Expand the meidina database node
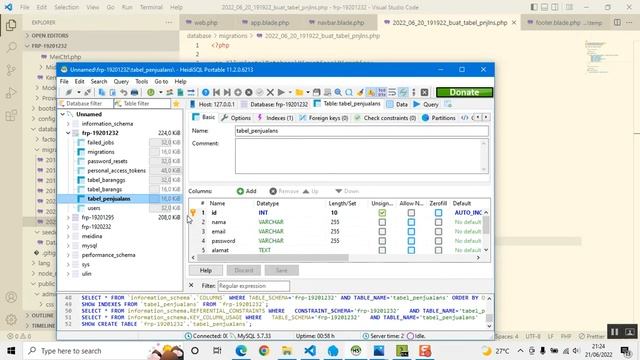Image resolution: width=640 pixels, height=360 pixels. click(x=68, y=236)
